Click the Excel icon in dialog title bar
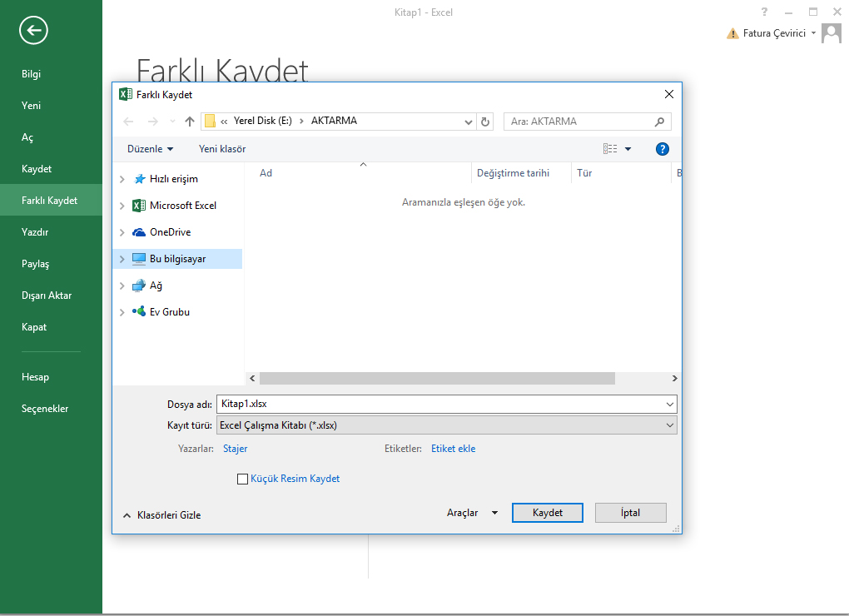The height and width of the screenshot is (616, 849). pos(126,94)
